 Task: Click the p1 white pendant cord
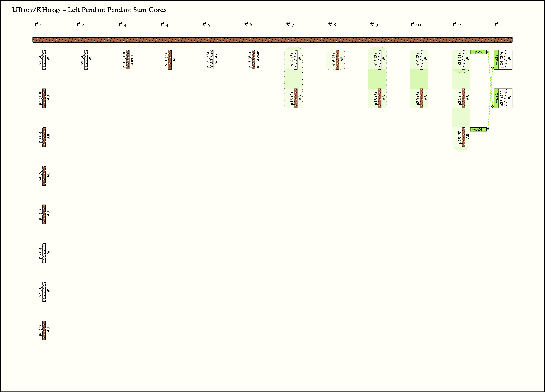tap(44, 60)
